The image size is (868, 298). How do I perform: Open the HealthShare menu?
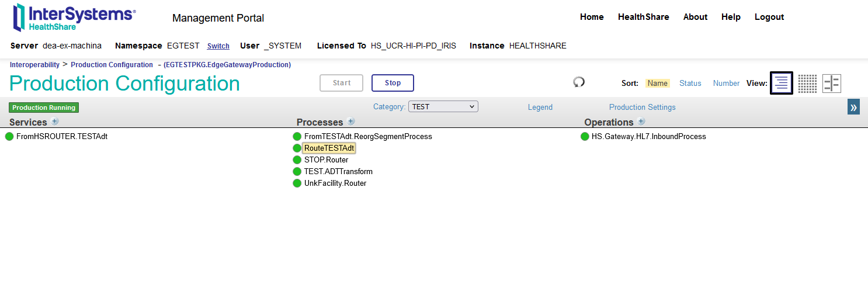tap(643, 17)
